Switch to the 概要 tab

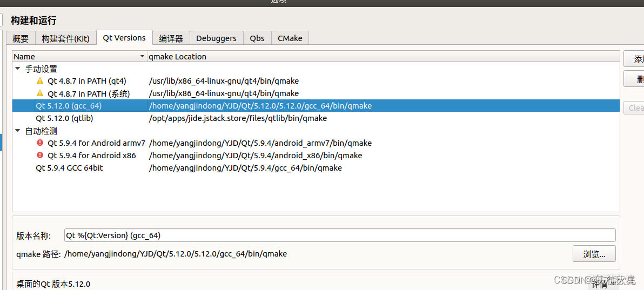(x=21, y=38)
